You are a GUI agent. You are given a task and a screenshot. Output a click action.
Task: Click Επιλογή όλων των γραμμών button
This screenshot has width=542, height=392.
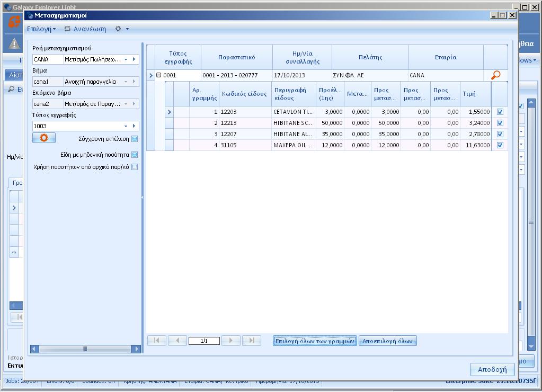click(315, 341)
